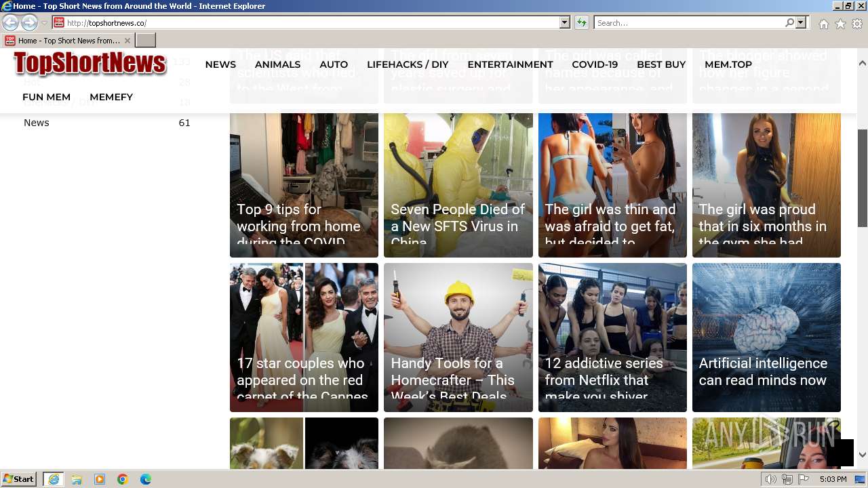The width and height of the screenshot is (868, 488).
Task: Click the Refresh page icon
Action: point(581,23)
